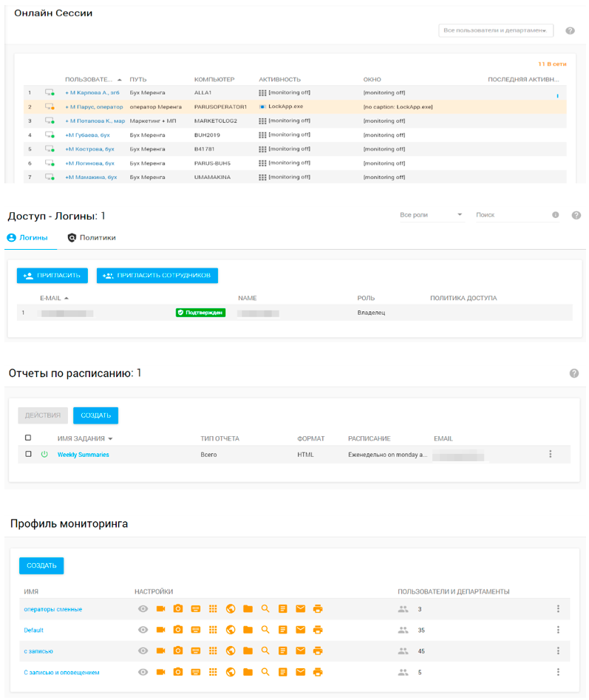Toggle eye visibility for с записью profile
589x700 pixels.
pos(143,650)
